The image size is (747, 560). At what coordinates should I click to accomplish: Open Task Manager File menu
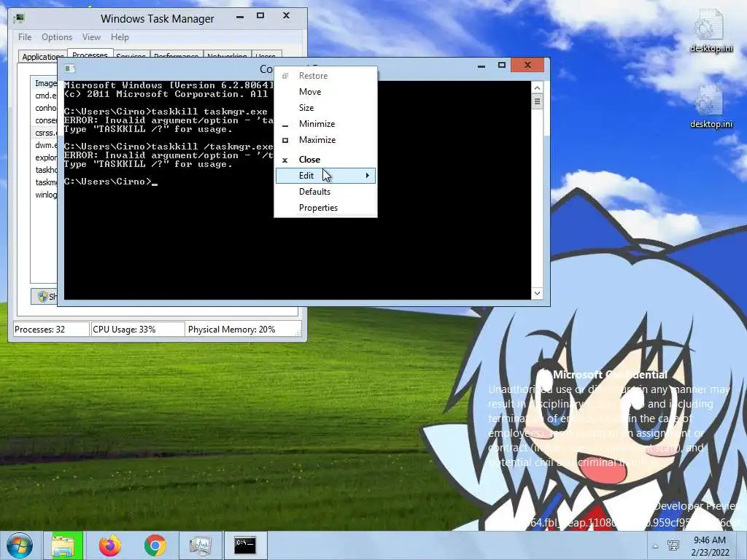[25, 37]
